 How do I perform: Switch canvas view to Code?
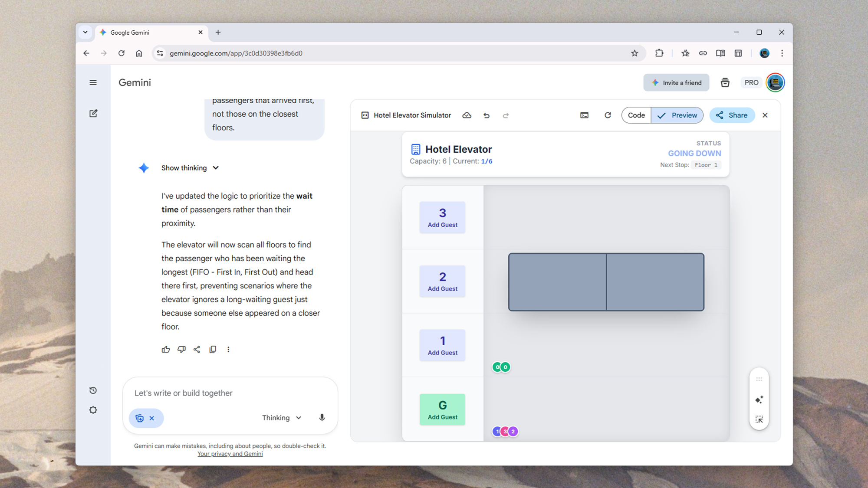pos(636,115)
